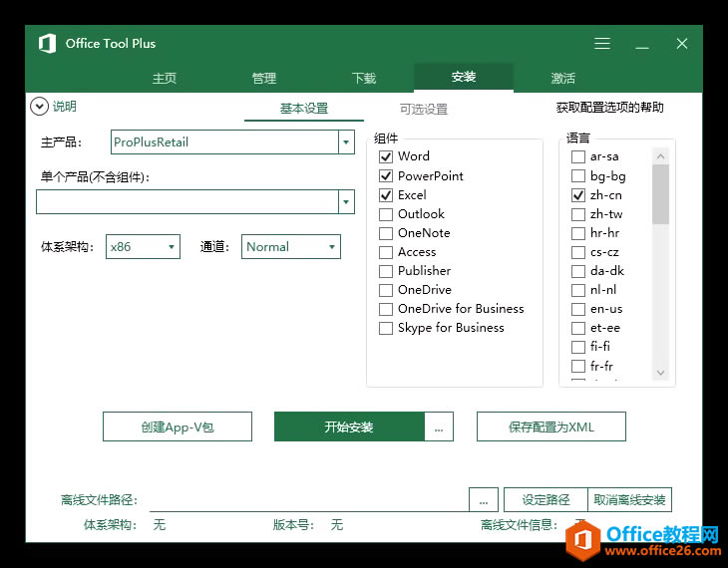Check the nl-nl language checkbox

578,290
